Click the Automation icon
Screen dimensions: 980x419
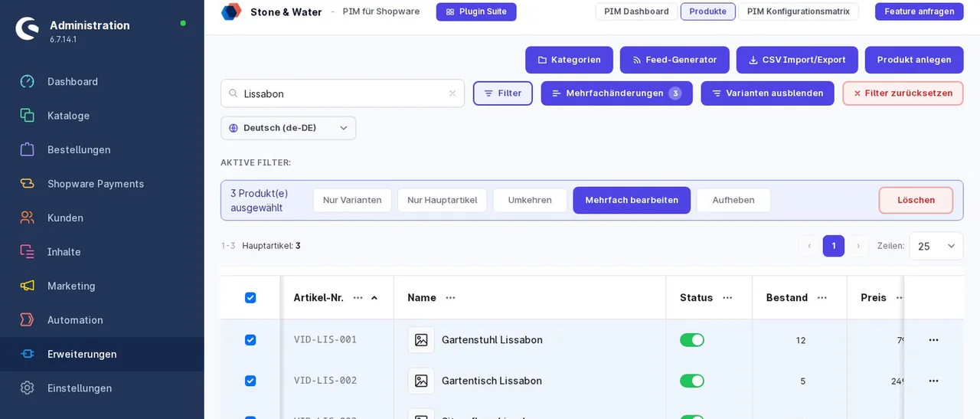click(27, 319)
